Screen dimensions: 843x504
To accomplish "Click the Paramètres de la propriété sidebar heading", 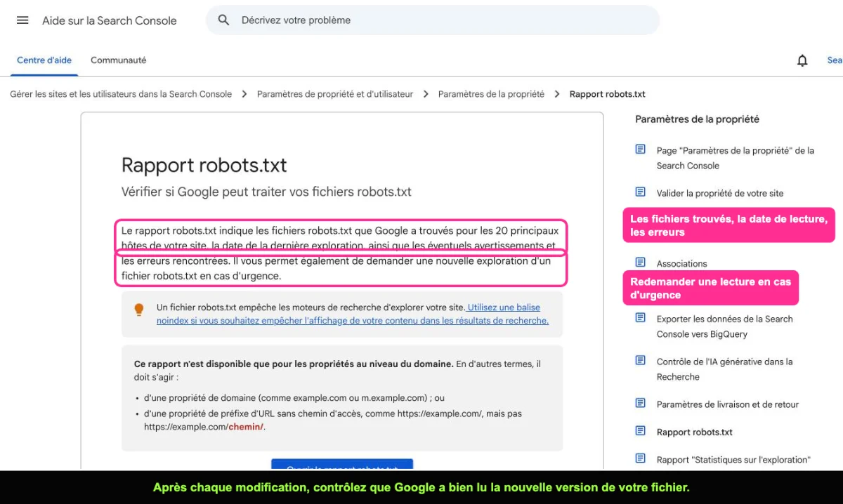I will 698,119.
